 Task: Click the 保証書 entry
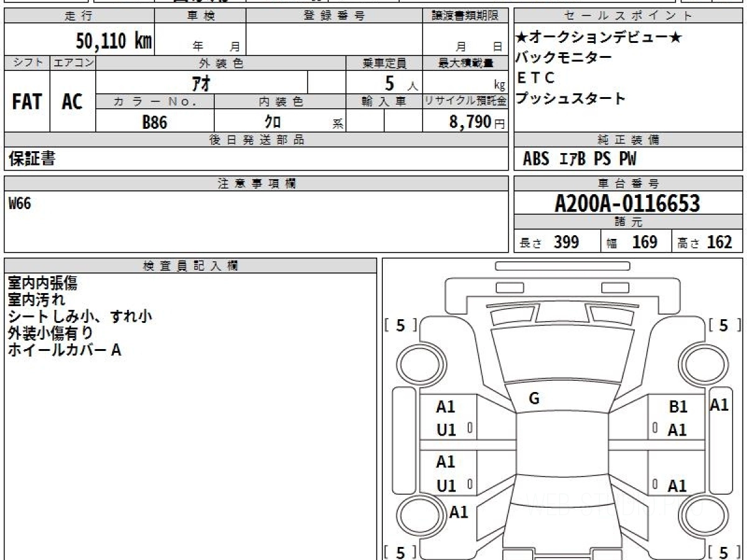[32, 159]
